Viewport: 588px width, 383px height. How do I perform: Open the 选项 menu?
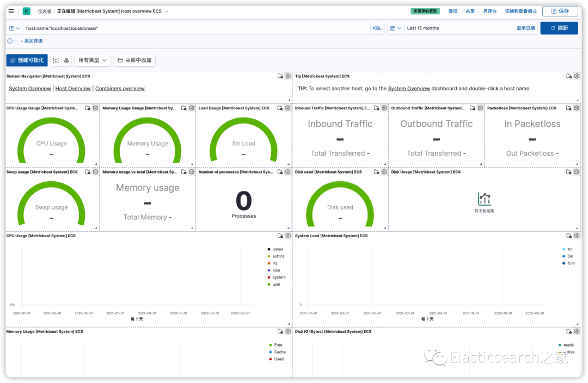pyautogui.click(x=452, y=11)
